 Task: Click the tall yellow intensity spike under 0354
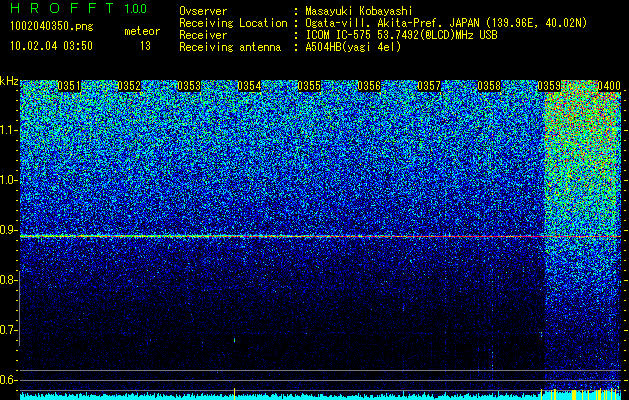click(235, 394)
